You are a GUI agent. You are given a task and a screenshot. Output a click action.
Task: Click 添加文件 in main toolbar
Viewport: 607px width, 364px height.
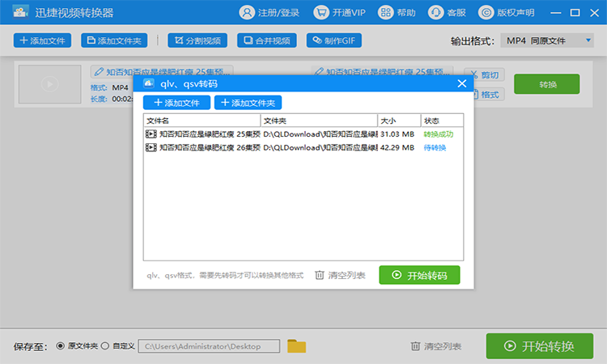pos(42,40)
